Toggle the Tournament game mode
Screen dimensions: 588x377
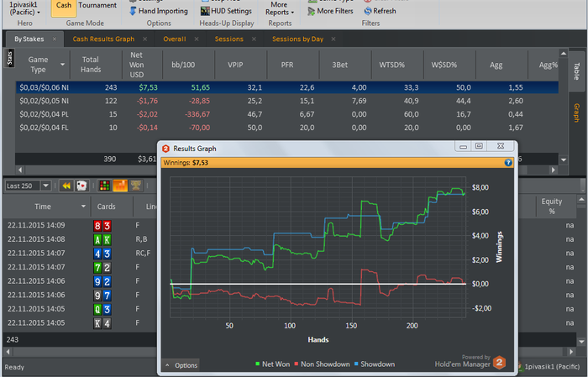97,5
